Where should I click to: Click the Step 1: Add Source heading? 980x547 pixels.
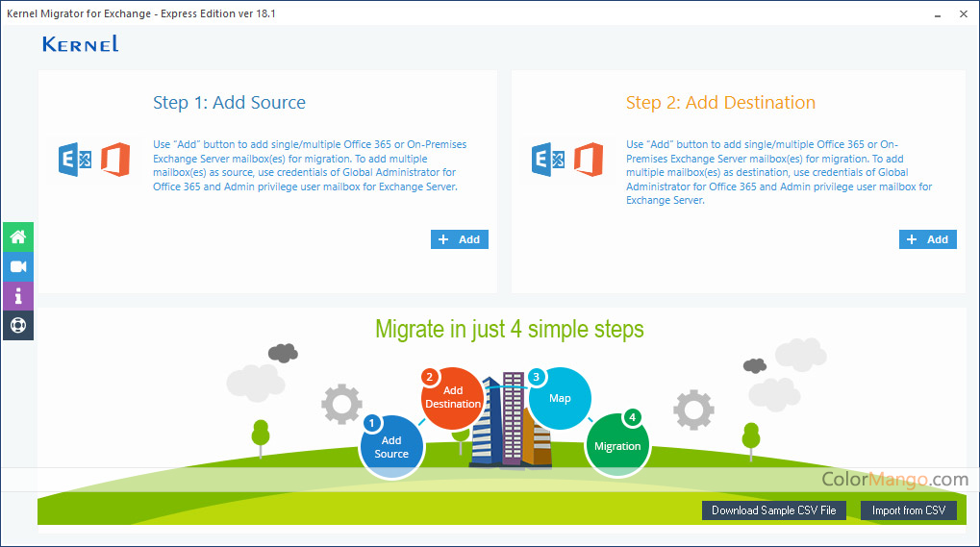(x=229, y=103)
